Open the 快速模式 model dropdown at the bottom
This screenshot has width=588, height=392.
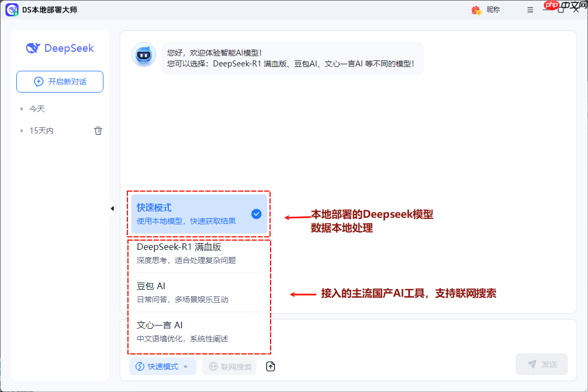(x=162, y=366)
